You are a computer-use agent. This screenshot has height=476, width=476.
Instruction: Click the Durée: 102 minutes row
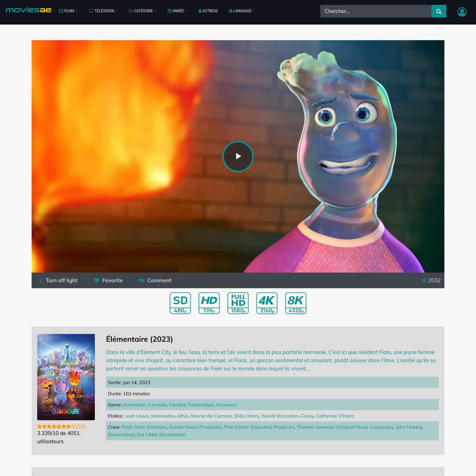tap(272, 393)
